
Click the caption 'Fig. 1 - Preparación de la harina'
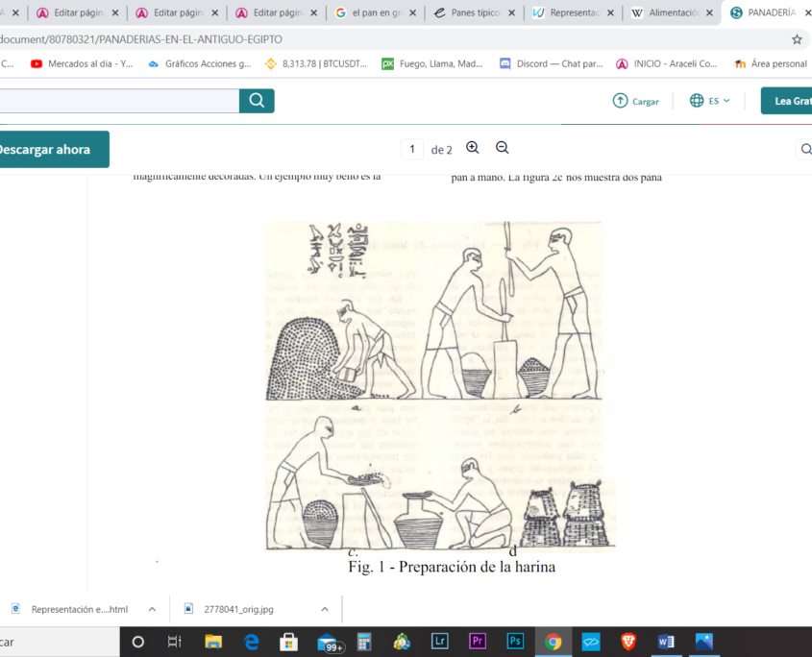coord(452,567)
